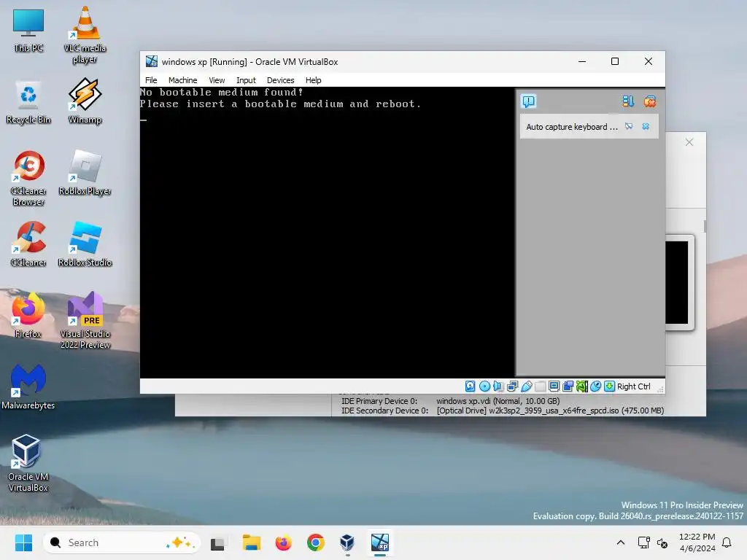
Task: Click the shared folders status icon
Action: click(541, 386)
